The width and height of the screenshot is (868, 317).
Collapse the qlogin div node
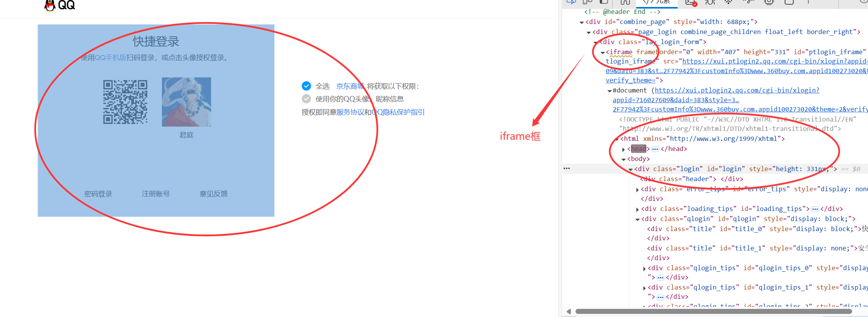[638, 219]
